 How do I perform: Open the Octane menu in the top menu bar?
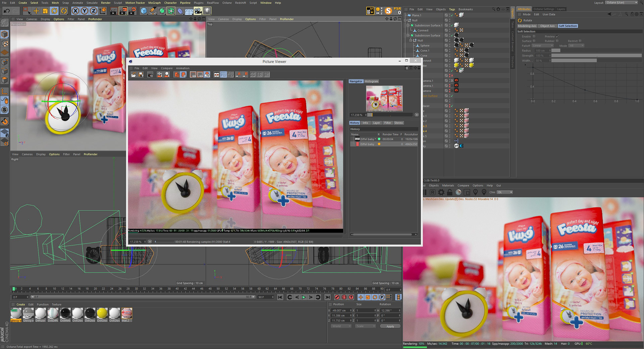coord(227,3)
